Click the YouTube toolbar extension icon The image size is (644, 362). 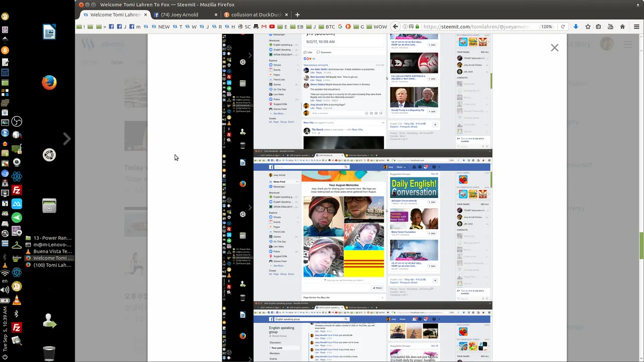pos(611,27)
